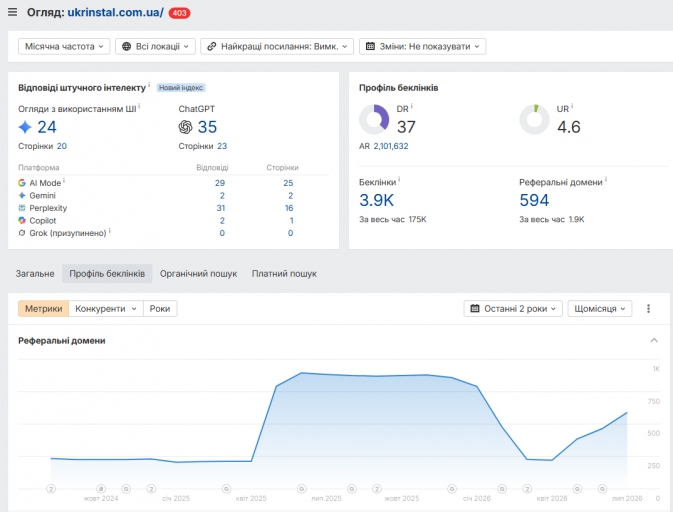Open the ChatGPT pages count 23 link
The height and width of the screenshot is (512, 673).
point(222,146)
